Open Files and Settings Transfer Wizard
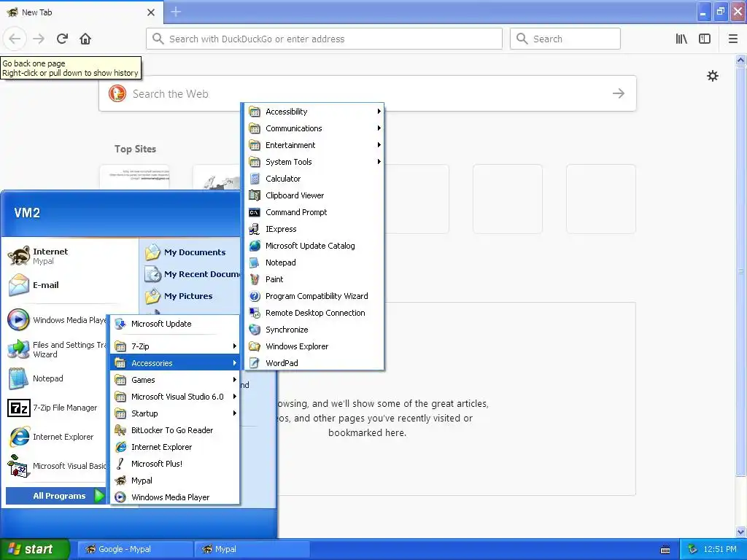This screenshot has width=747, height=560. pos(56,349)
